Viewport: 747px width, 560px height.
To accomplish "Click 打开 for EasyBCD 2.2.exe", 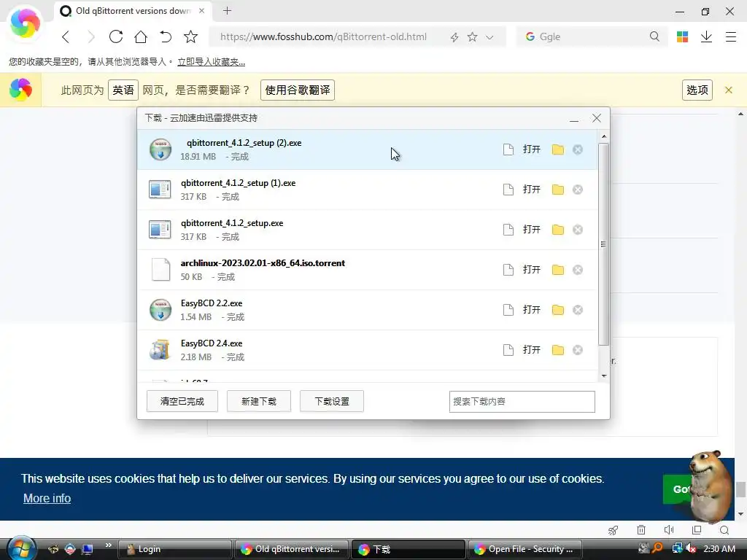I will coord(532,310).
